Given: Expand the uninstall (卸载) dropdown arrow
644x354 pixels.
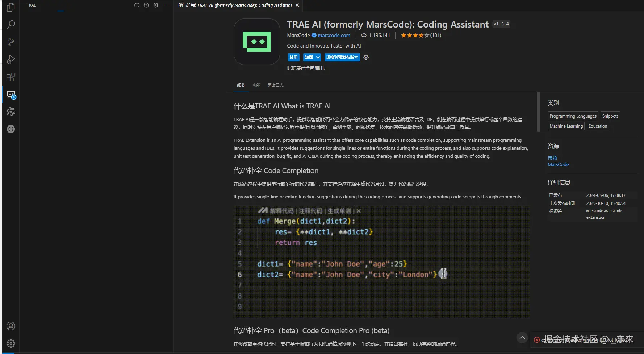Looking at the screenshot, I should pyautogui.click(x=318, y=57).
